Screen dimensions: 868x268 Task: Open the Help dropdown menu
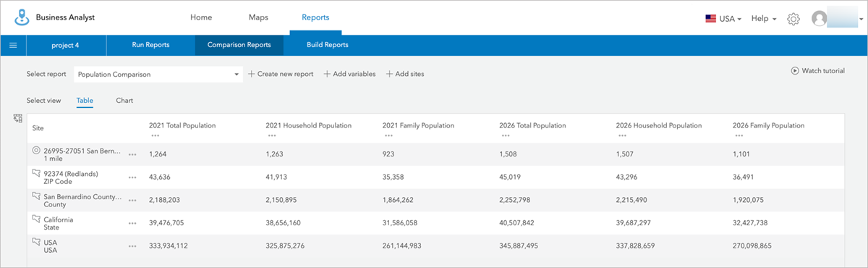pos(764,18)
